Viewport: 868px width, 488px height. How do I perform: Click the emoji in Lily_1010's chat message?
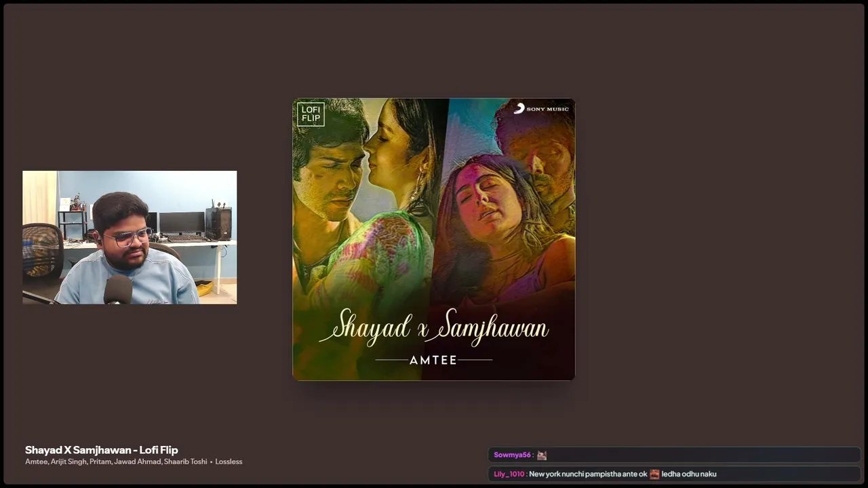pos(654,474)
